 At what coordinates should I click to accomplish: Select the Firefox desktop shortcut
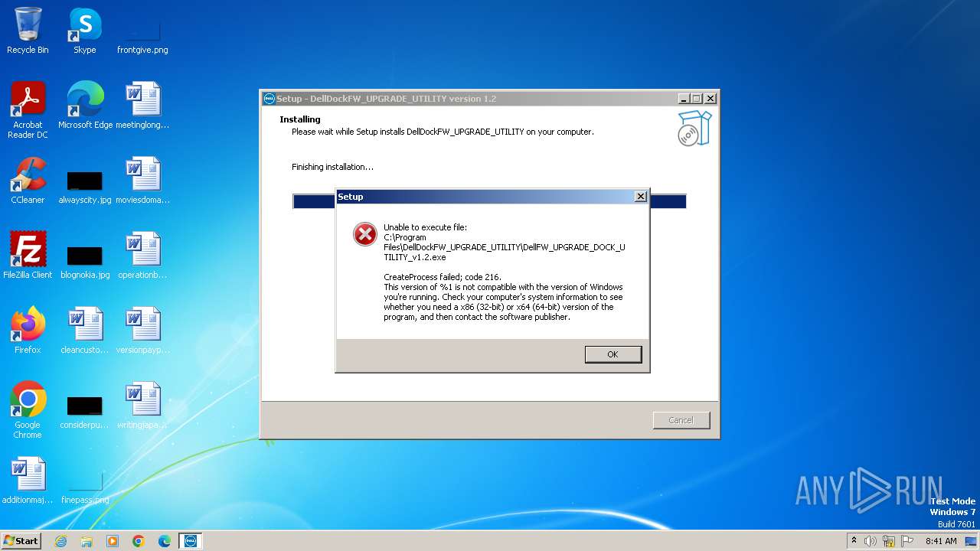(x=28, y=331)
